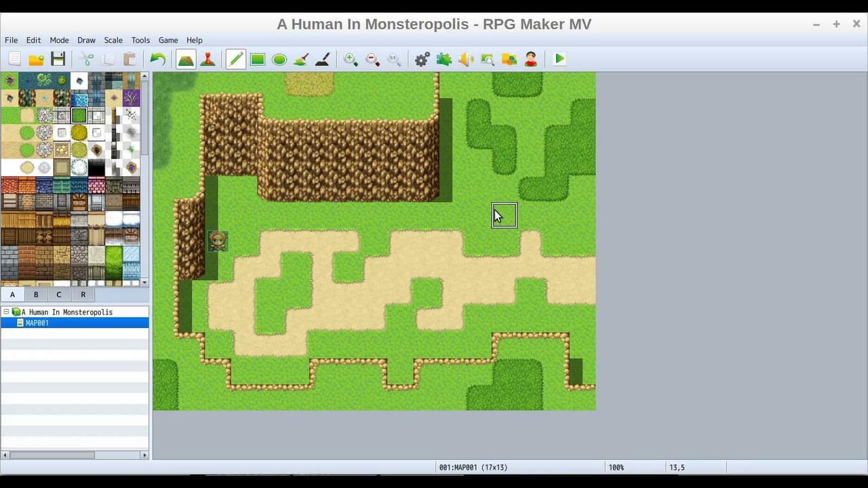Switch to tileset tab A
The width and height of the screenshot is (868, 488).
tap(12, 295)
